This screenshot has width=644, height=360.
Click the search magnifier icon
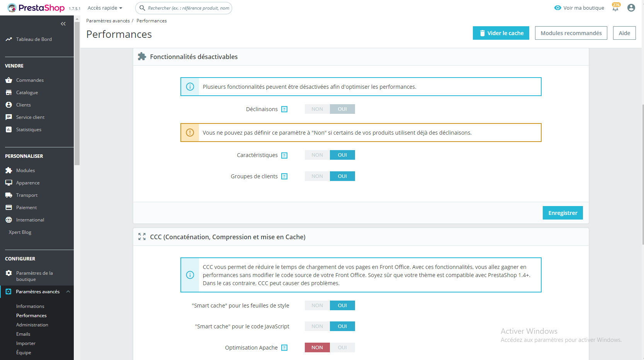click(142, 8)
